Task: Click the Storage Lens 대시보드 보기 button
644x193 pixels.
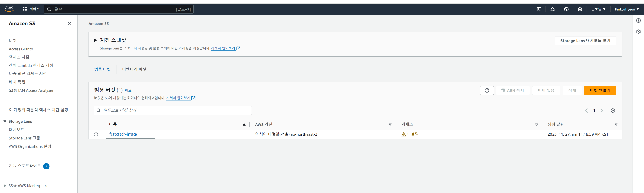Action: (585, 41)
